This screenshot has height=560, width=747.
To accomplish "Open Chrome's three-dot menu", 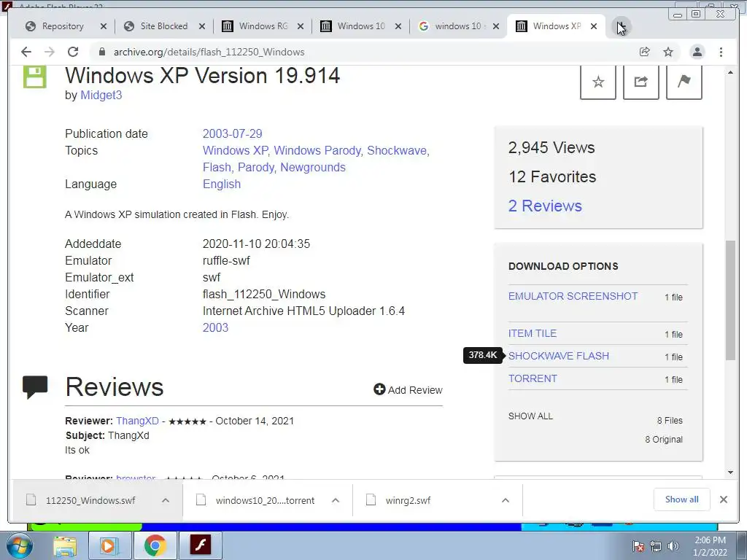I will pyautogui.click(x=721, y=52).
